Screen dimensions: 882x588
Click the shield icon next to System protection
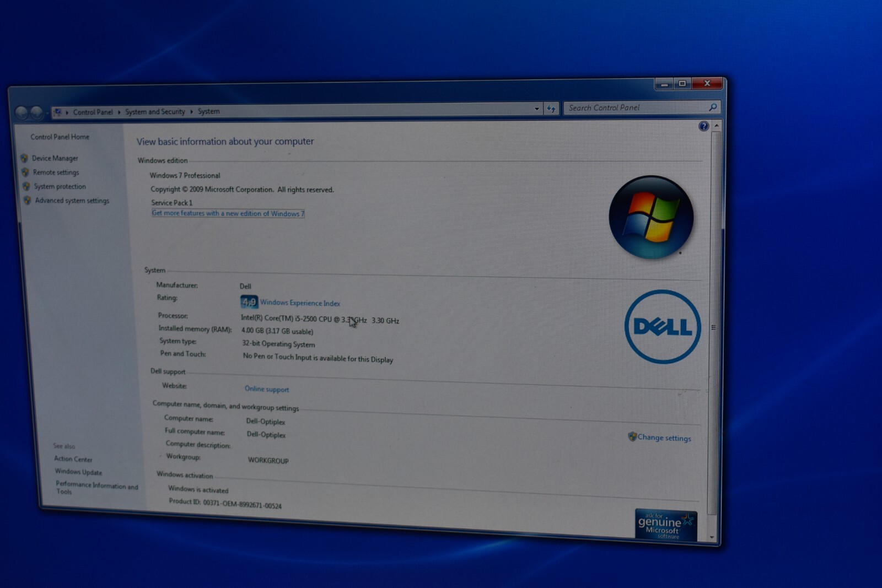[26, 186]
